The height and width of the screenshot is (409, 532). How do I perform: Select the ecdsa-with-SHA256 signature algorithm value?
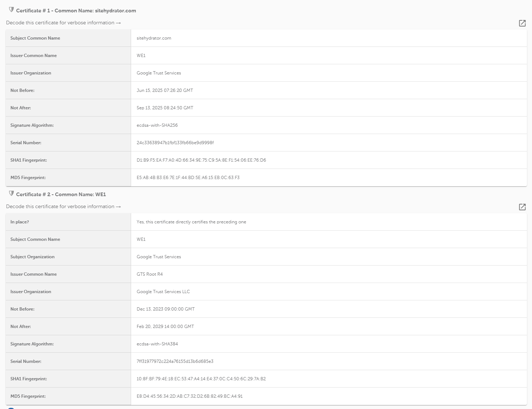click(157, 125)
